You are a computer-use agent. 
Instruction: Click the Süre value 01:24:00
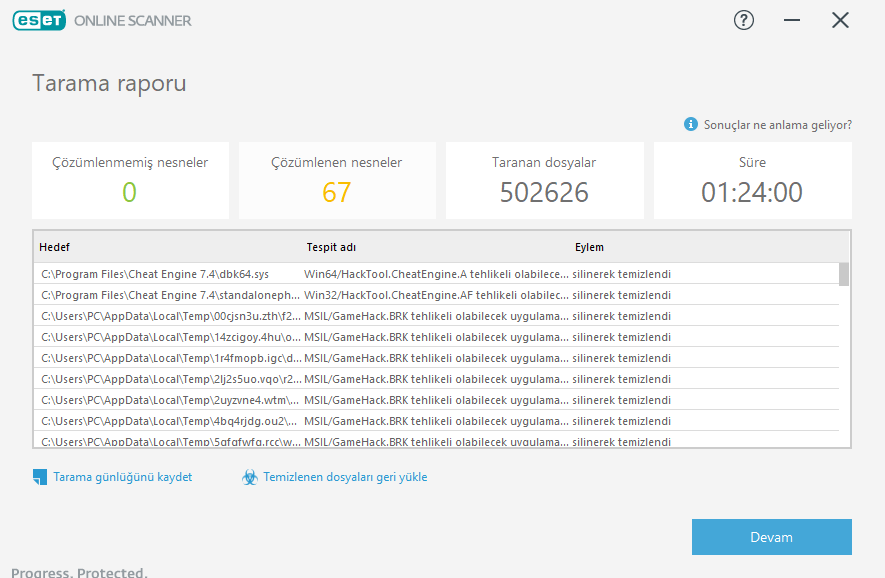(752, 192)
